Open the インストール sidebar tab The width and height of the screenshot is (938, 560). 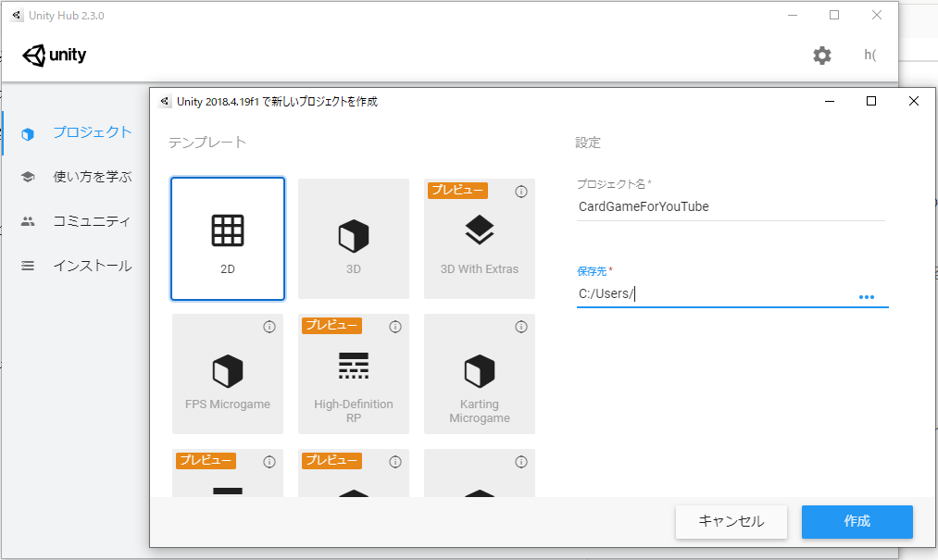(x=75, y=266)
